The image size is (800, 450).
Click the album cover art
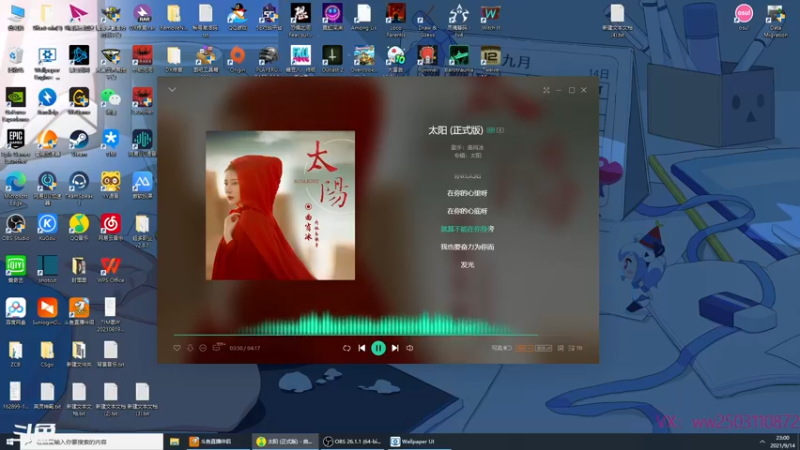(280, 205)
